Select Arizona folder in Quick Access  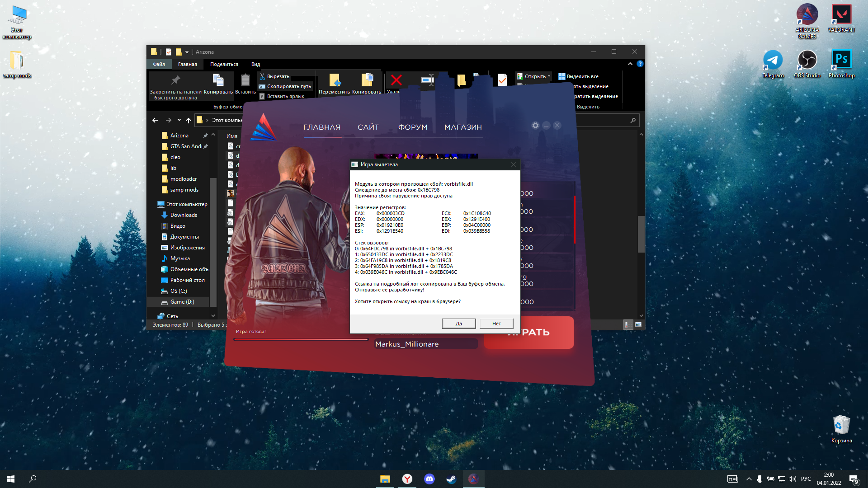[179, 136]
